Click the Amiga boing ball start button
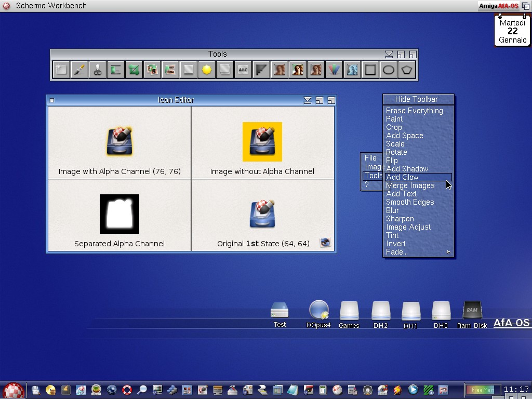 14,390
